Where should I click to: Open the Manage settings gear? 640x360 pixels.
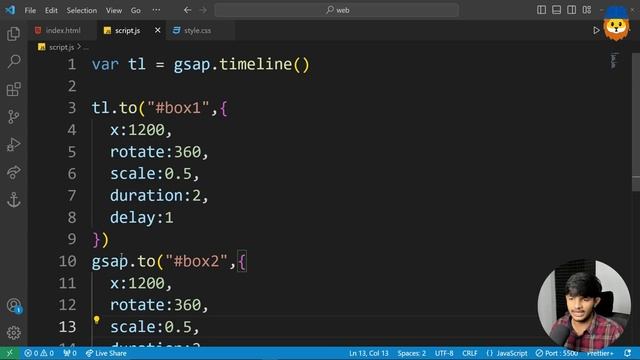[13, 333]
